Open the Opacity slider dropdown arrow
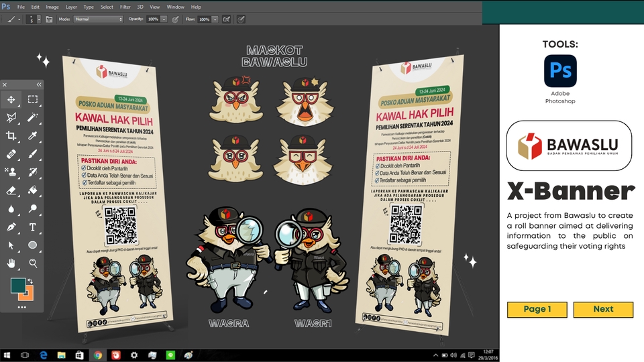 [x=164, y=19]
